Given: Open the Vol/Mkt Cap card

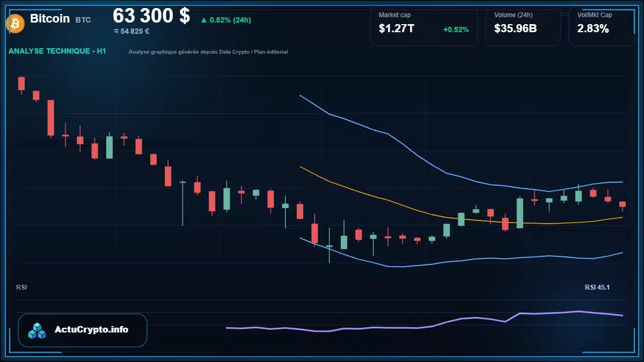Looking at the screenshot, I should [602, 26].
